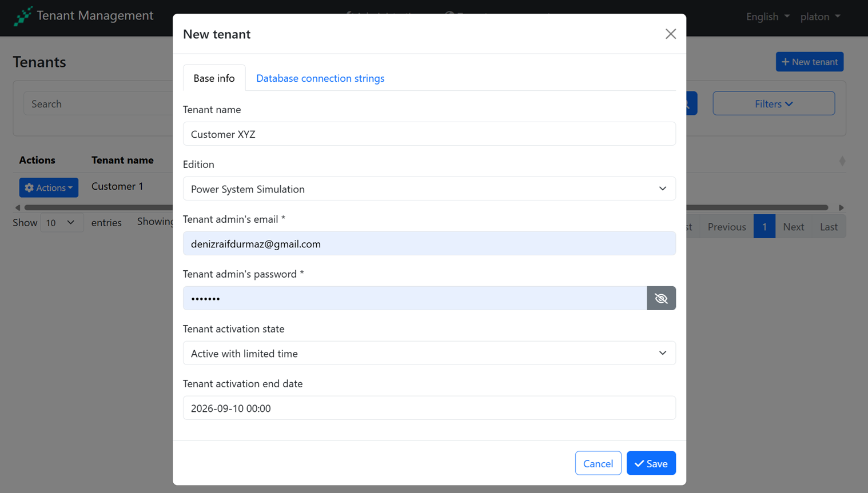868x493 pixels.
Task: Open the Edition dropdown
Action: click(429, 189)
